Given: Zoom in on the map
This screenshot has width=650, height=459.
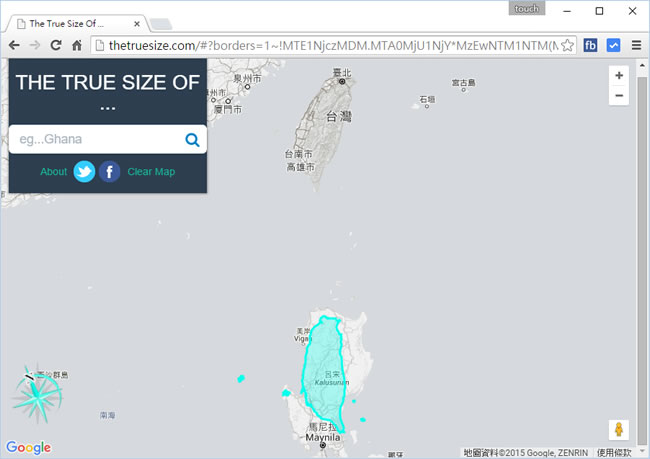Looking at the screenshot, I should [x=619, y=76].
